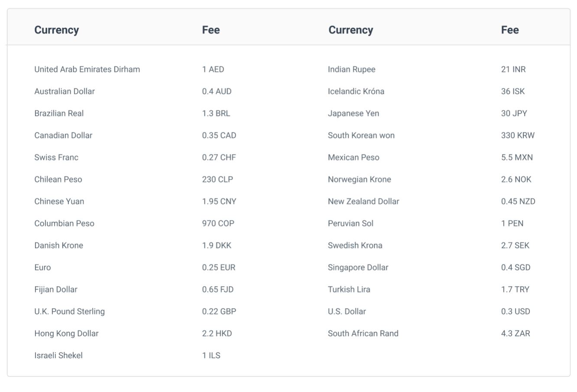This screenshot has width=577, height=392.
Task: Select the 21 INR fee
Action: pyautogui.click(x=513, y=69)
